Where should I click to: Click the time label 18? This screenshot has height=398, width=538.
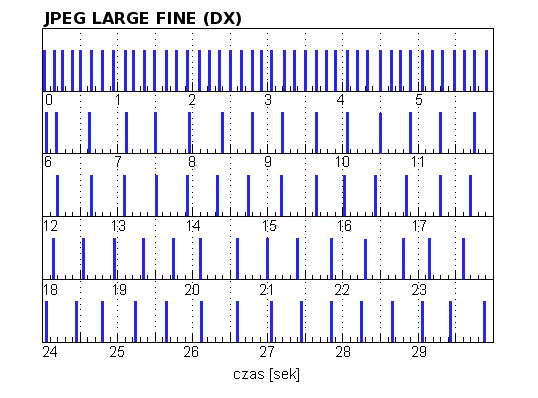[50, 290]
